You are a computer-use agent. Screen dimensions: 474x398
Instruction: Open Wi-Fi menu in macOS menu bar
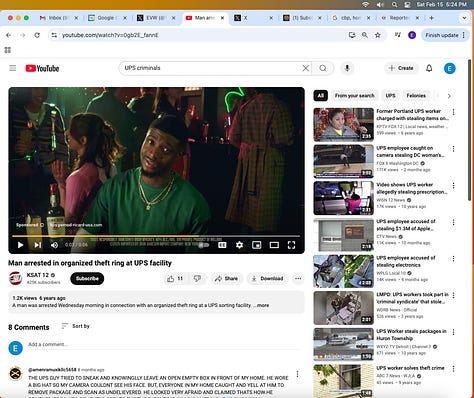365,4
